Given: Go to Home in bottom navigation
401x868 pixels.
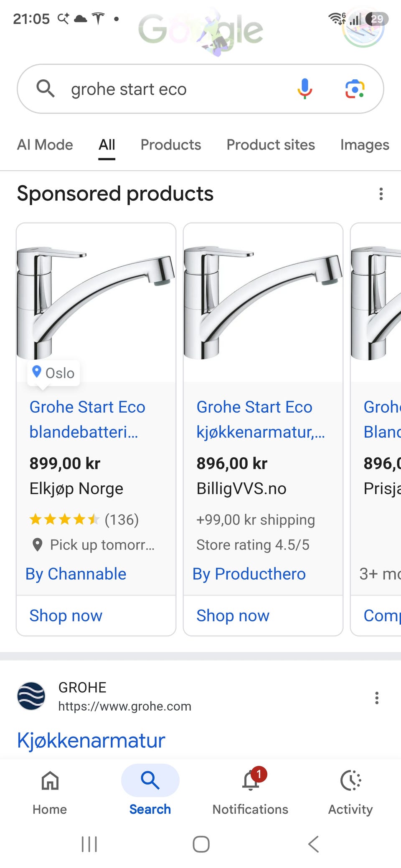Looking at the screenshot, I should click(x=50, y=792).
